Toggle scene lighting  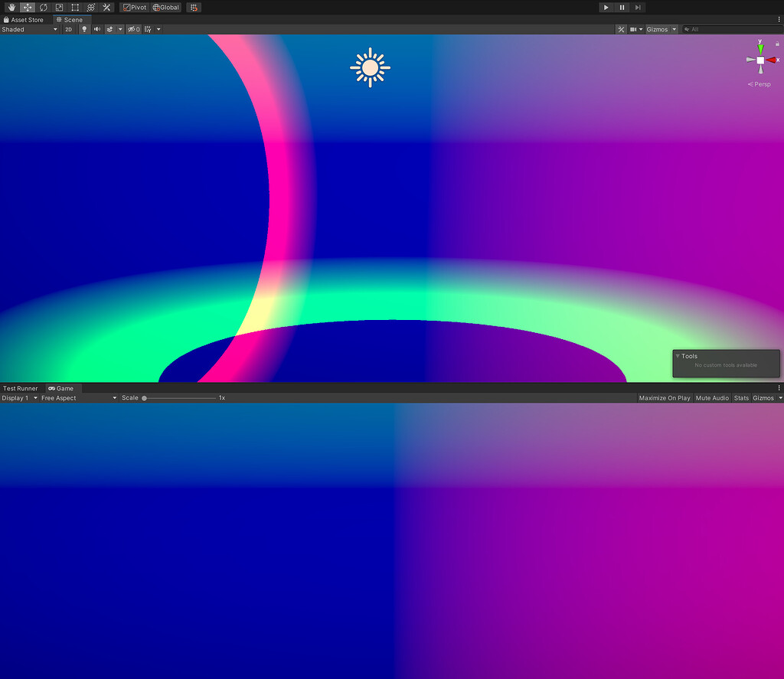pyautogui.click(x=84, y=29)
